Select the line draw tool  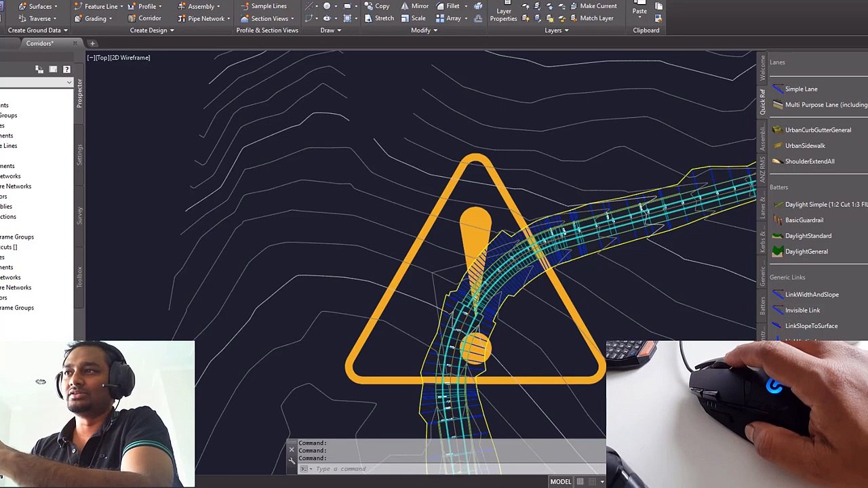pyautogui.click(x=310, y=6)
